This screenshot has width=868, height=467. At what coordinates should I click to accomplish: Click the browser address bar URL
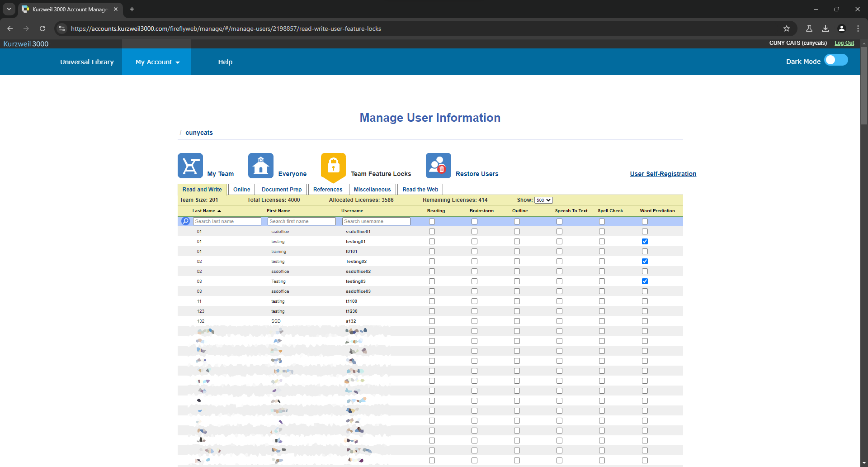226,29
